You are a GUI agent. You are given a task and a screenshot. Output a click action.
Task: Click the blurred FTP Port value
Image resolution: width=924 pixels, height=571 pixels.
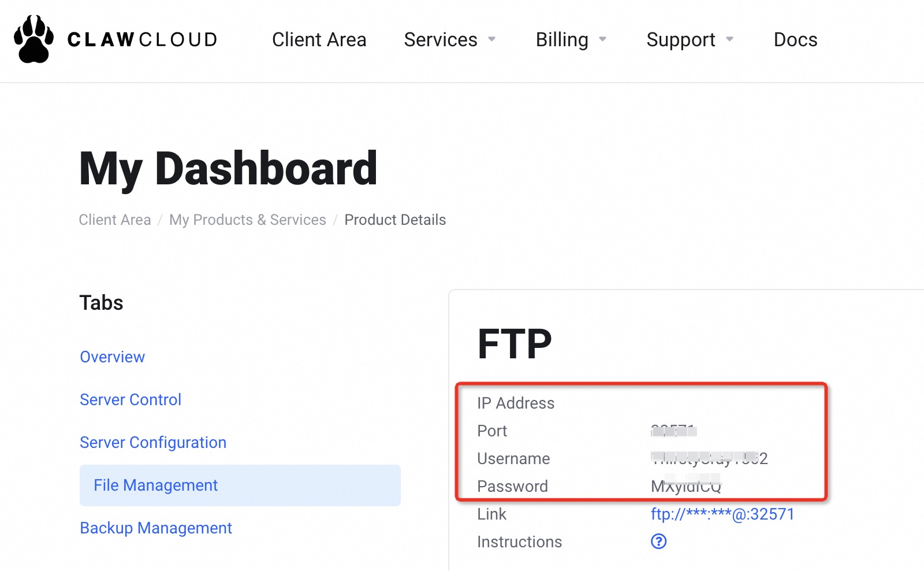coord(673,431)
